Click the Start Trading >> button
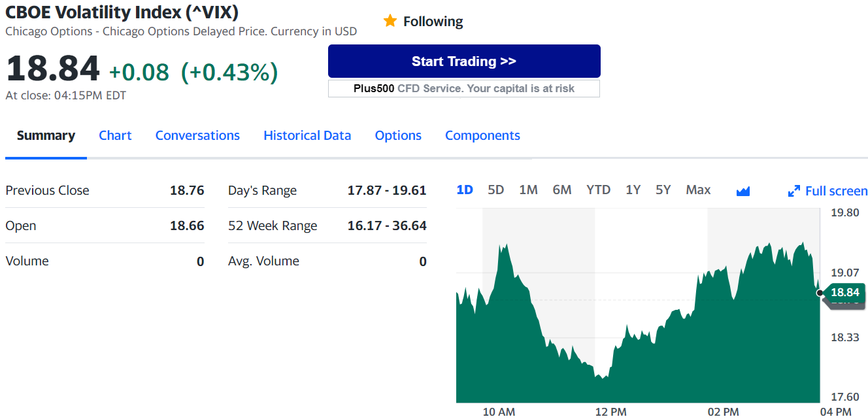The width and height of the screenshot is (868, 419). pos(464,61)
